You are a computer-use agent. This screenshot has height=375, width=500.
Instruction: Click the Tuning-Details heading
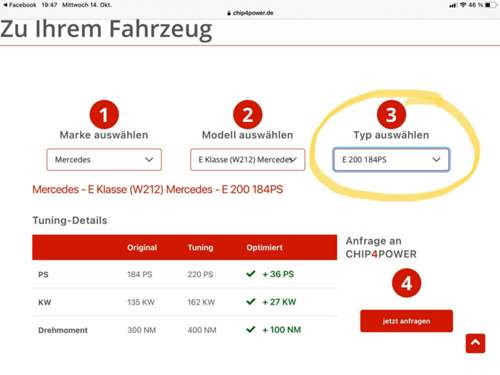pyautogui.click(x=70, y=220)
